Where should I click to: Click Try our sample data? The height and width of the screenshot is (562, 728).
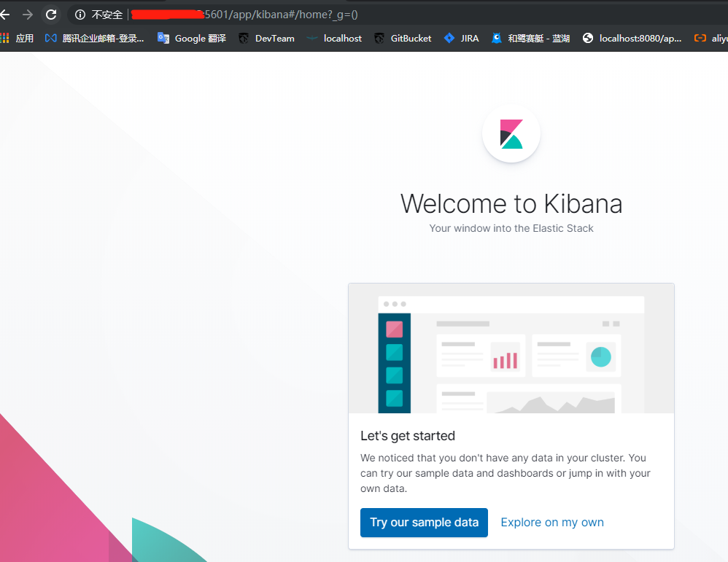click(x=424, y=523)
